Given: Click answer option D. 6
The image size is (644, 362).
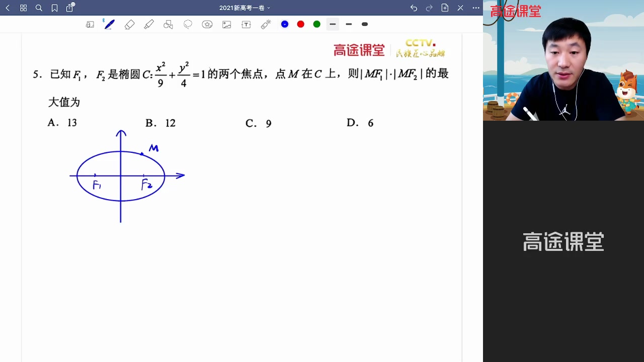Looking at the screenshot, I should pyautogui.click(x=360, y=123).
